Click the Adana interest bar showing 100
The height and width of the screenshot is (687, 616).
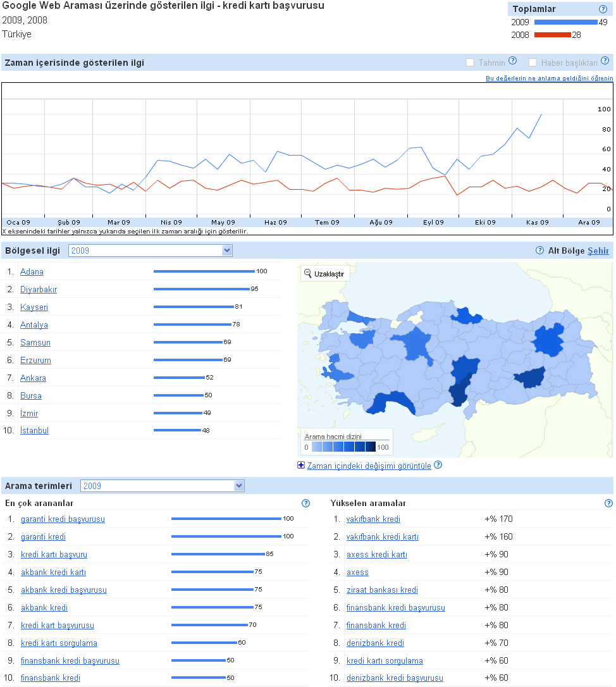(x=204, y=271)
